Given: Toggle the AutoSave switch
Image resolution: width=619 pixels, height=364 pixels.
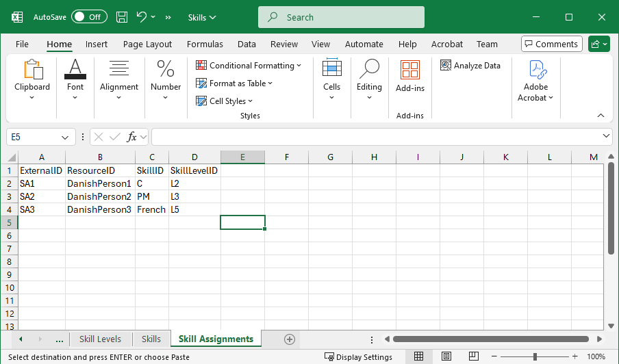Looking at the screenshot, I should click(89, 17).
